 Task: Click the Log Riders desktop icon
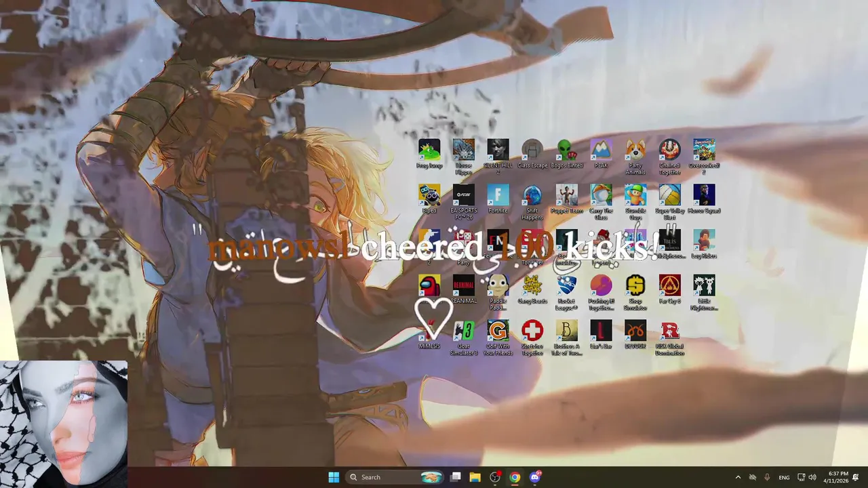pos(704,245)
